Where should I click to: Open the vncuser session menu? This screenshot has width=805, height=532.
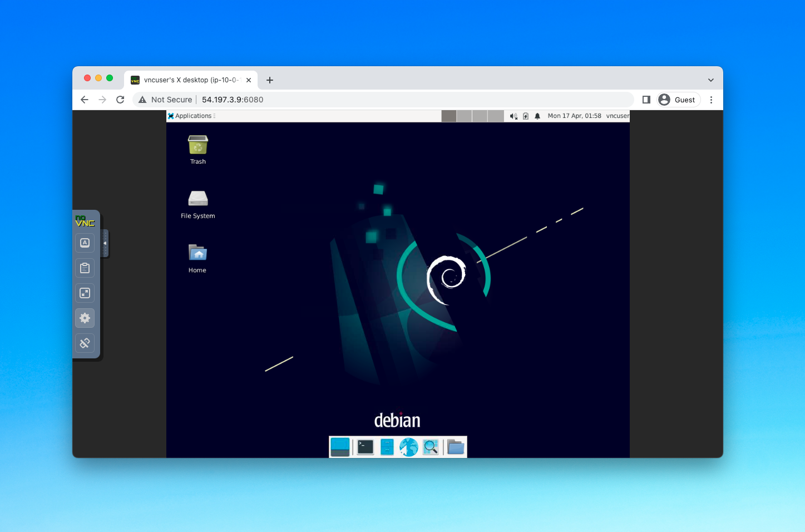click(x=618, y=116)
